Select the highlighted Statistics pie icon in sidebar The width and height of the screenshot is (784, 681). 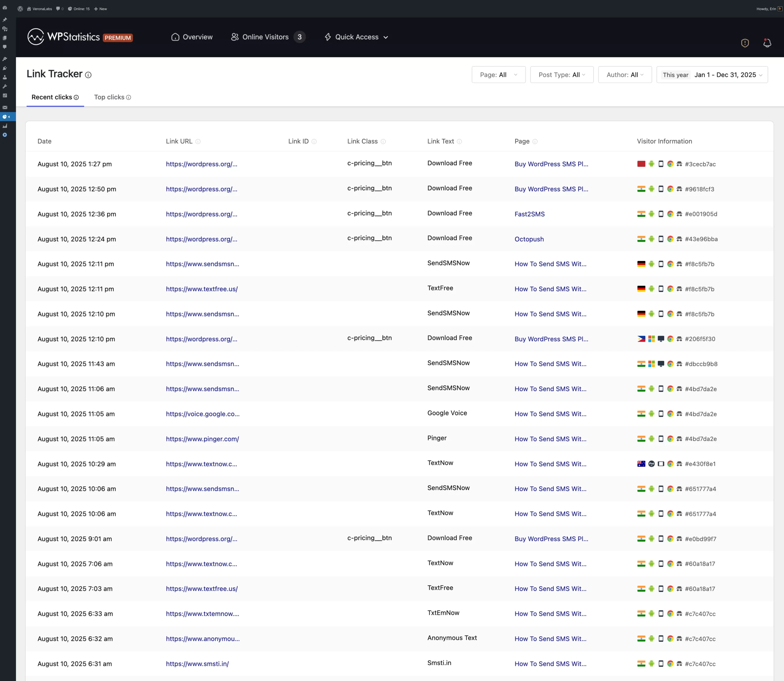[x=5, y=117]
